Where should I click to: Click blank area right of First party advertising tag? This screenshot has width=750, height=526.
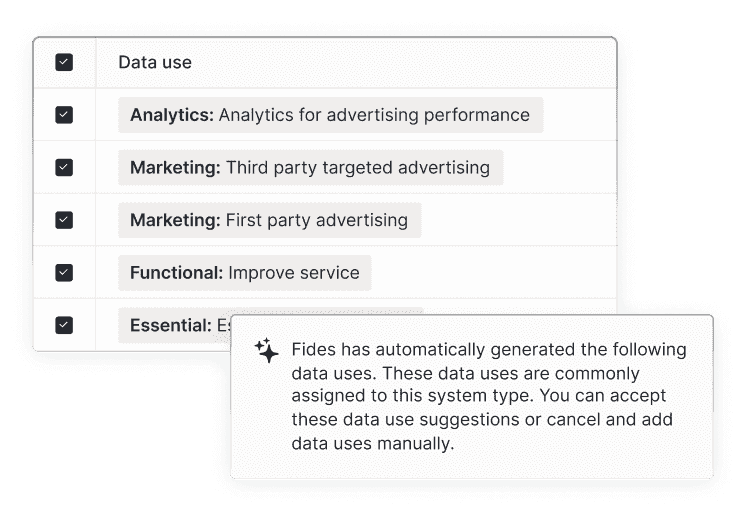point(519,220)
